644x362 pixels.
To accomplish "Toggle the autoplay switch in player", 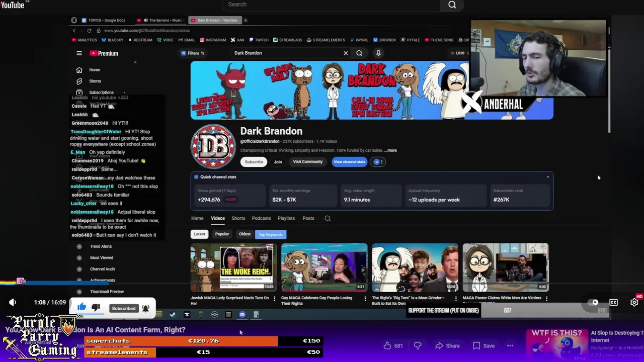I will click(594, 302).
